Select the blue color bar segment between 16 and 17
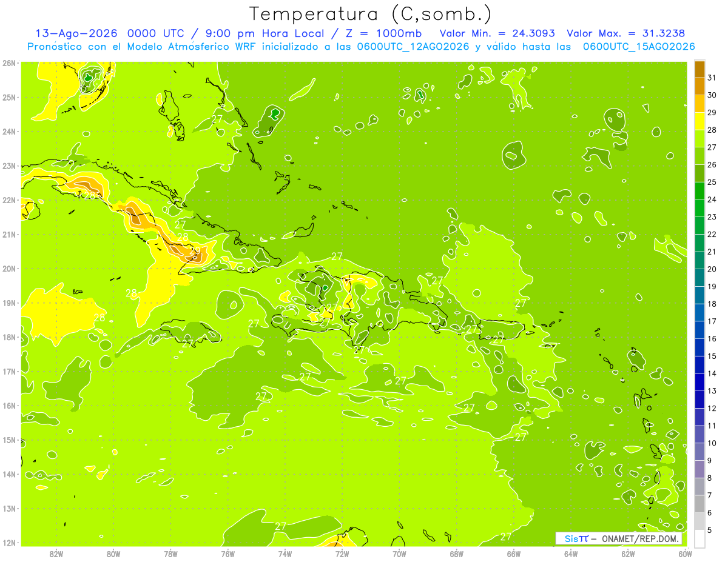Viewport: 728px width, 562px height. [699, 330]
